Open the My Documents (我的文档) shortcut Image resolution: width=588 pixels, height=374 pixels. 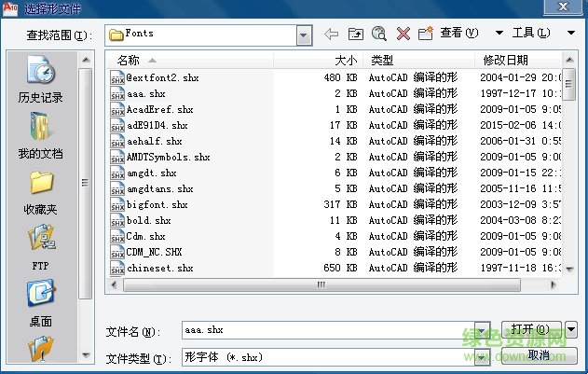(40, 135)
